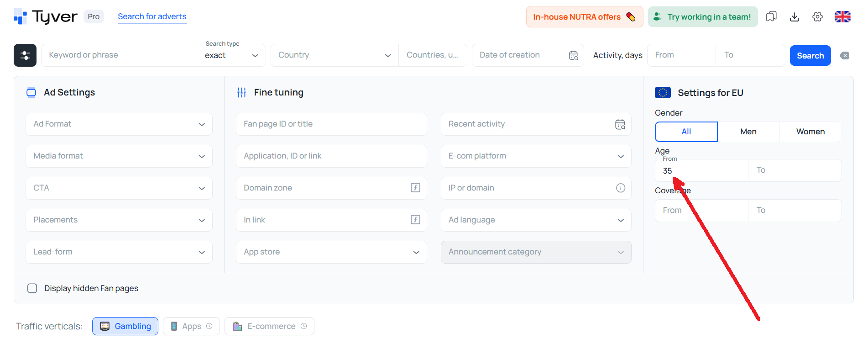Open the bookmarks icon in header
Image resolution: width=868 pixels, height=355 pixels.
pos(771,17)
